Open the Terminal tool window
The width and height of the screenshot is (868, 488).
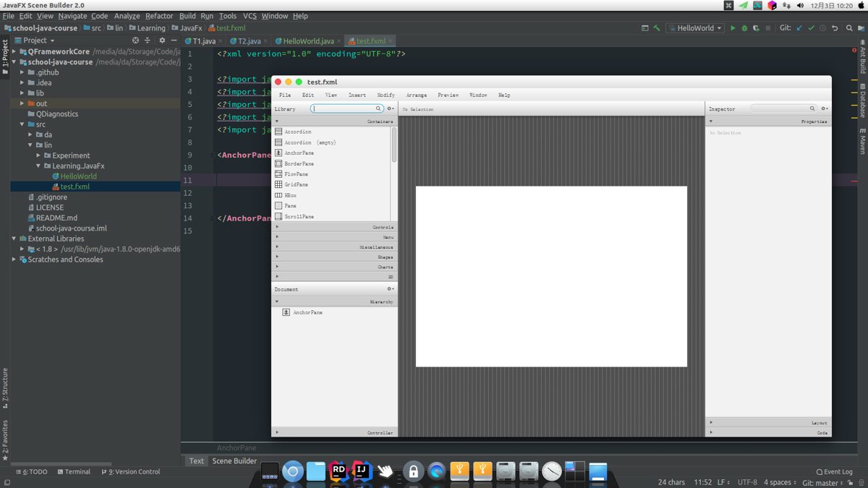point(73,472)
